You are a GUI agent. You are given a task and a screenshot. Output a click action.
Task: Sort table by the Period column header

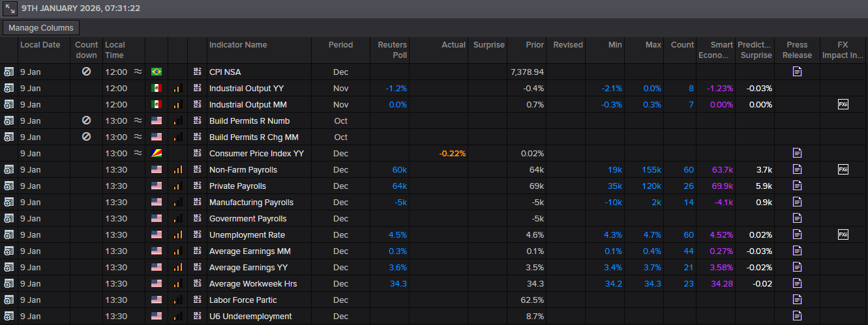coord(340,45)
